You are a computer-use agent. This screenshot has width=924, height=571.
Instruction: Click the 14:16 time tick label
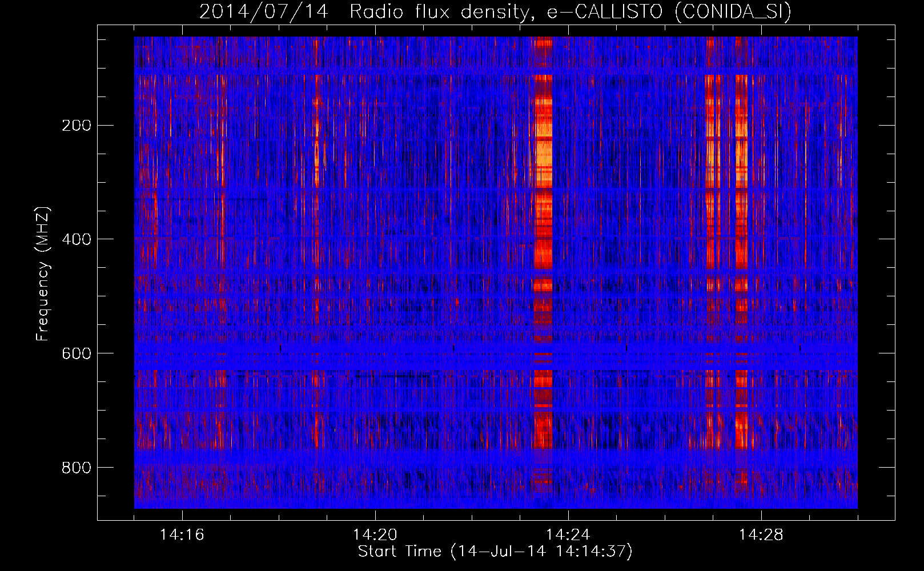coord(182,535)
